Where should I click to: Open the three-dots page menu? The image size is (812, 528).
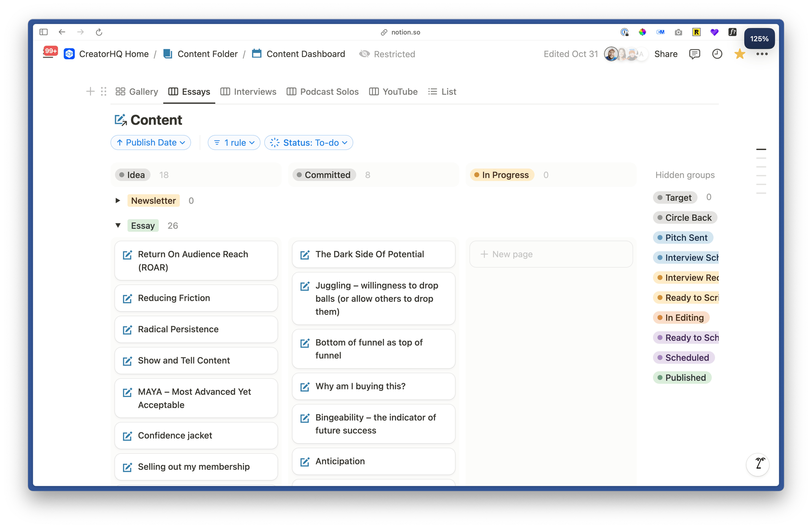tap(762, 54)
